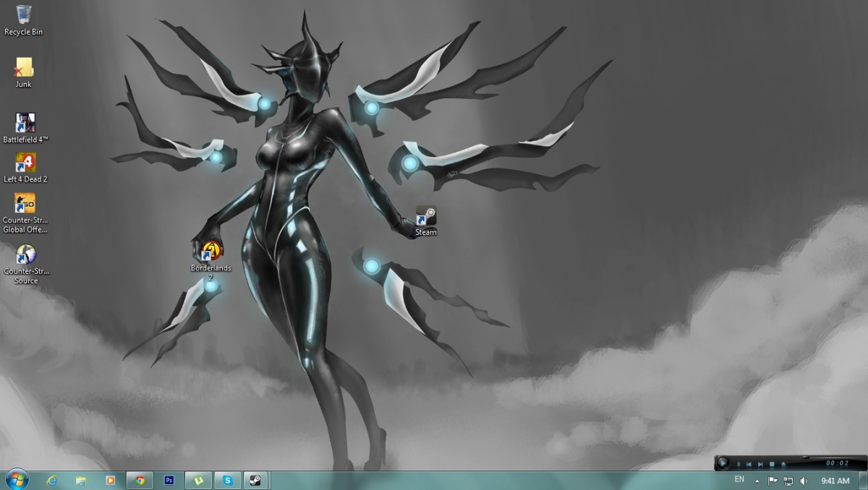868x490 pixels.
Task: Switch to Skype in the taskbar
Action: point(227,480)
